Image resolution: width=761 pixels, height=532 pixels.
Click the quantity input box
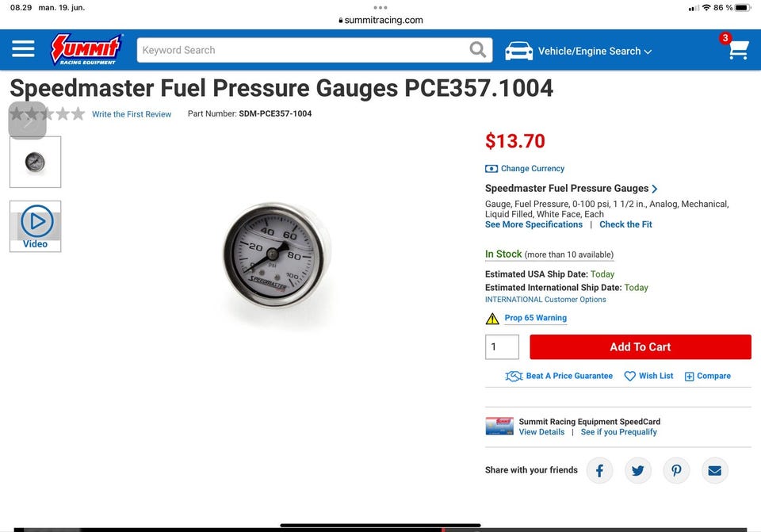coord(502,347)
